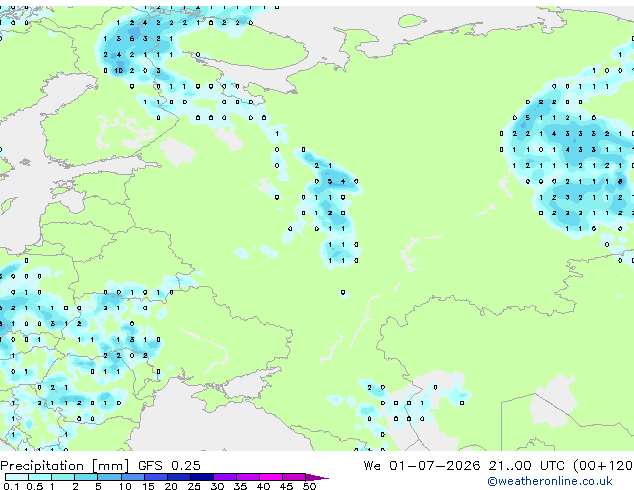Viewport: 634px width, 490px height.
Task: Select the 0.5–1 mm legend swatch
Action: [x=40, y=477]
